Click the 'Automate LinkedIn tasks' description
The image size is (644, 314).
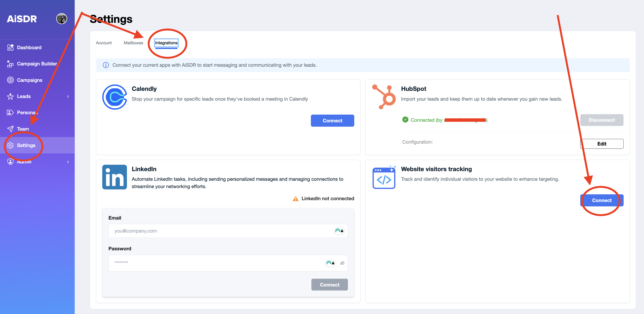click(x=237, y=183)
